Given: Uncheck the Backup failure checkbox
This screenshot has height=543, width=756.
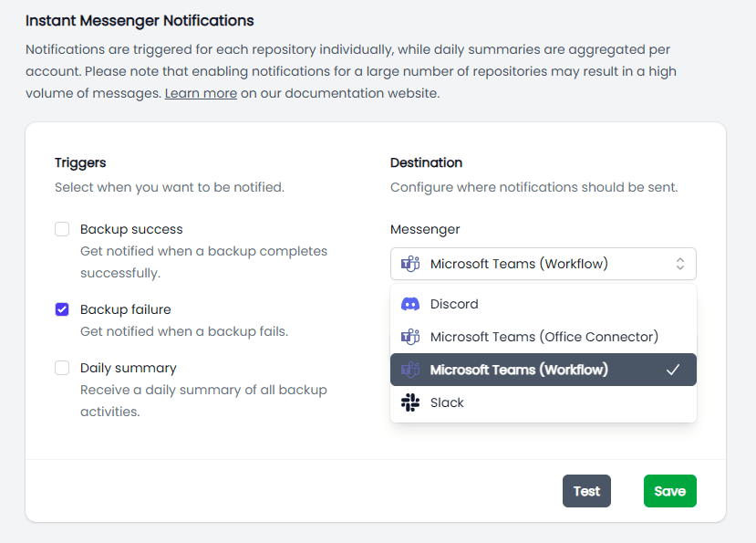Looking at the screenshot, I should 62,309.
